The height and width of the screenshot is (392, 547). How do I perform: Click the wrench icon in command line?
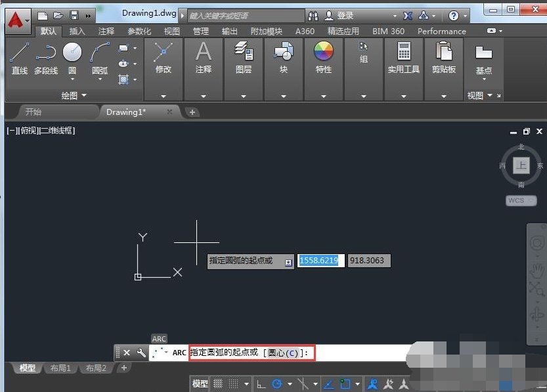click(141, 353)
